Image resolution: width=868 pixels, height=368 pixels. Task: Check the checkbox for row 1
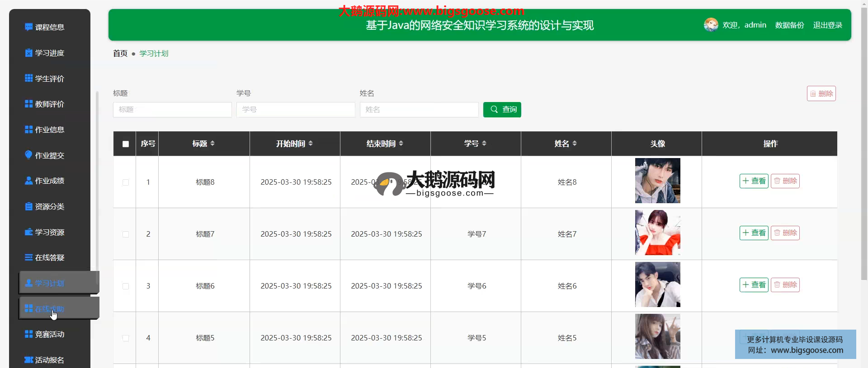point(126,182)
